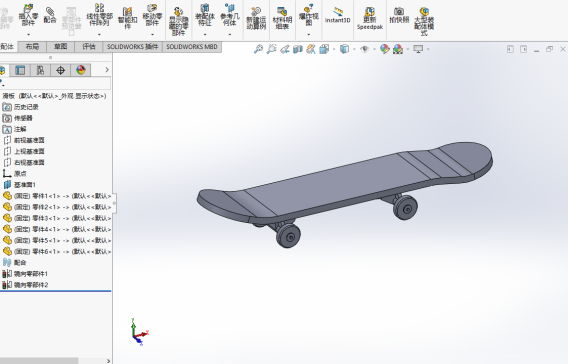568x364 pixels.
Task: Click the Exploded View (爆炸视图) tool
Action: 309,15
